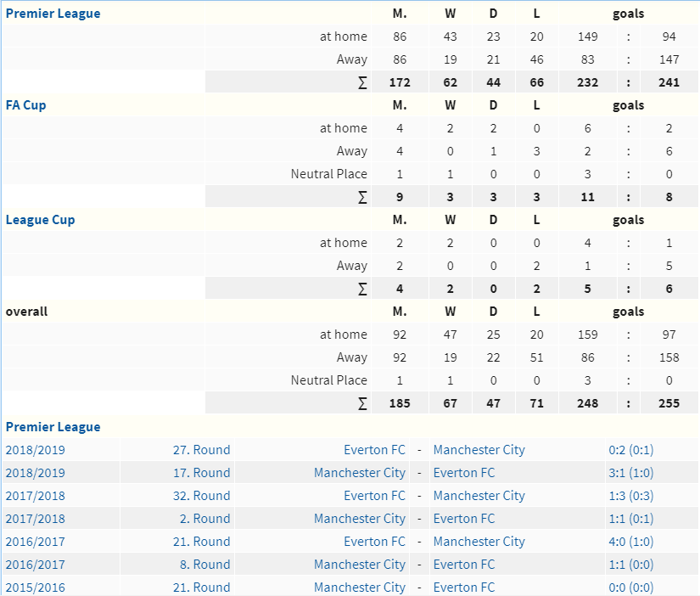Open the 3:1 (1:0) match result
This screenshot has width=700, height=596.
(x=630, y=473)
